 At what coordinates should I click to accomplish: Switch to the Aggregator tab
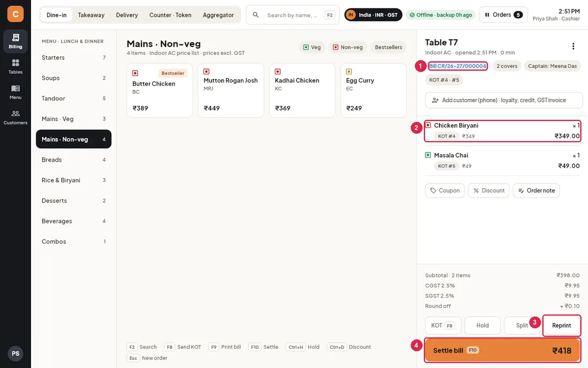218,15
